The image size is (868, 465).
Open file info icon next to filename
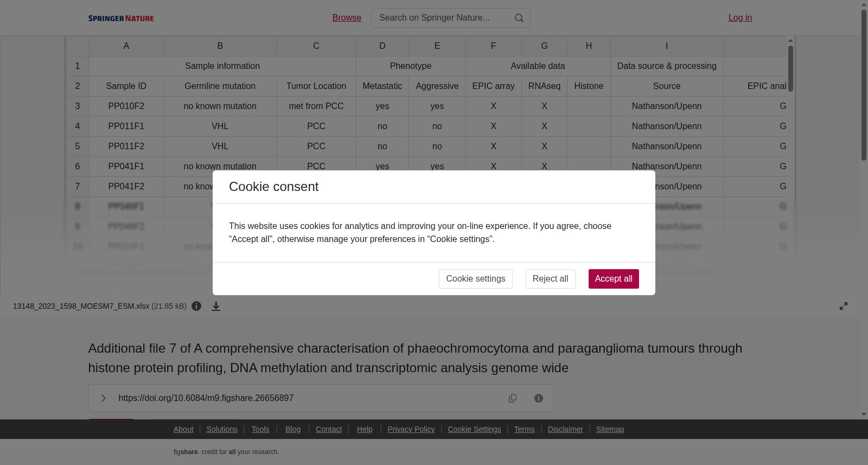(x=196, y=306)
